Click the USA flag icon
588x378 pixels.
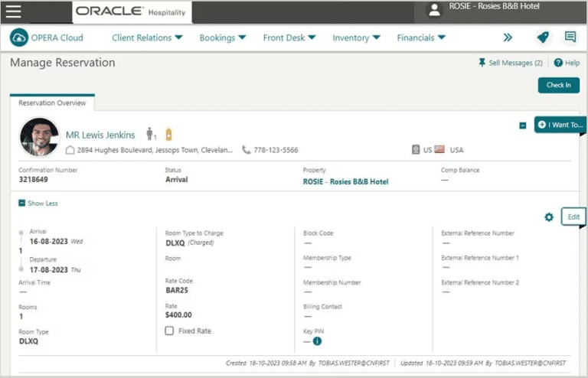pos(439,149)
